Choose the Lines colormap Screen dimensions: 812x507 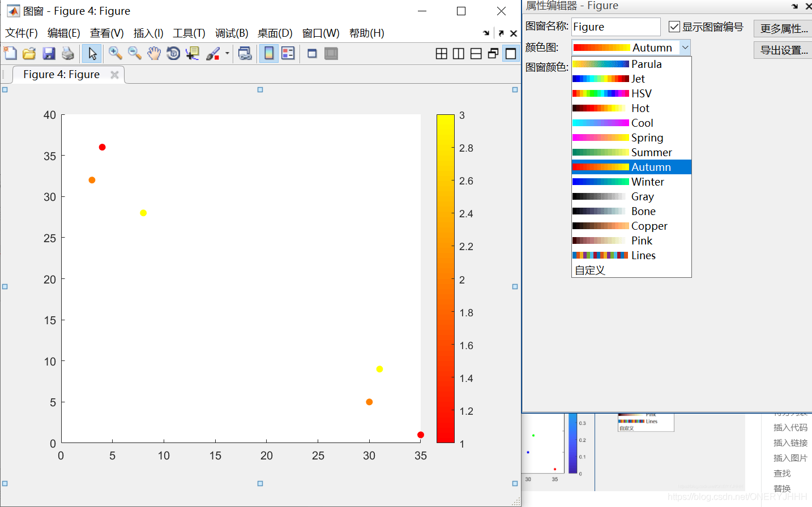[631, 255]
